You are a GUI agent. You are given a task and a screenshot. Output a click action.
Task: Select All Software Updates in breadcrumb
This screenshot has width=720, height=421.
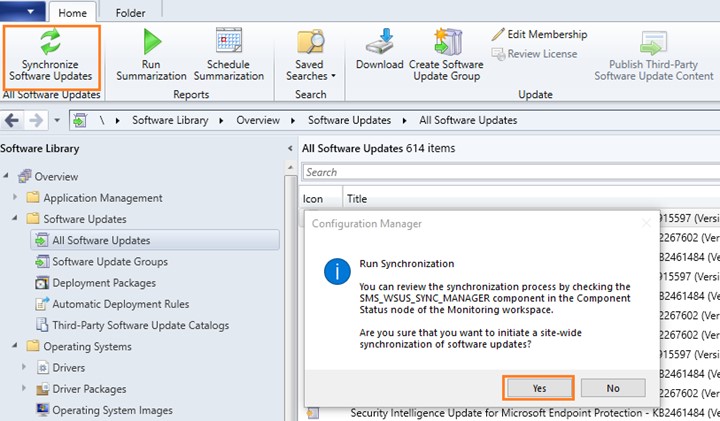[x=468, y=120]
